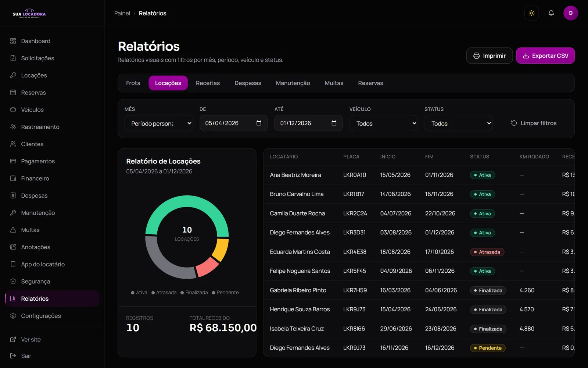Click the Multas warning triangle icon
The image size is (588, 368).
coord(13,230)
